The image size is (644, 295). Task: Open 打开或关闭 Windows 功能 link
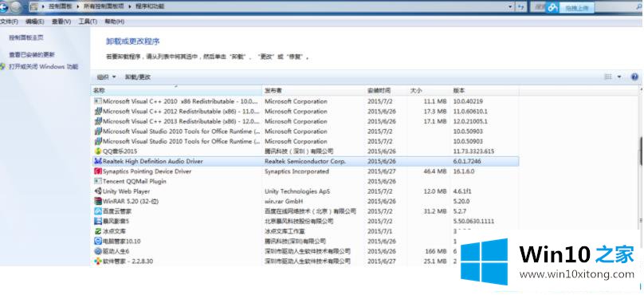(44, 66)
